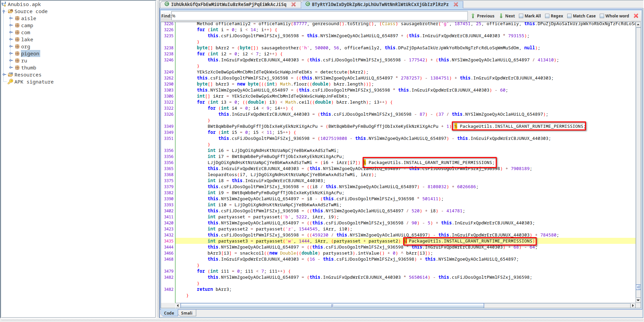Click the class icon on the IUhUkAkG tab
The width and height of the screenshot is (644, 322).
167,4
